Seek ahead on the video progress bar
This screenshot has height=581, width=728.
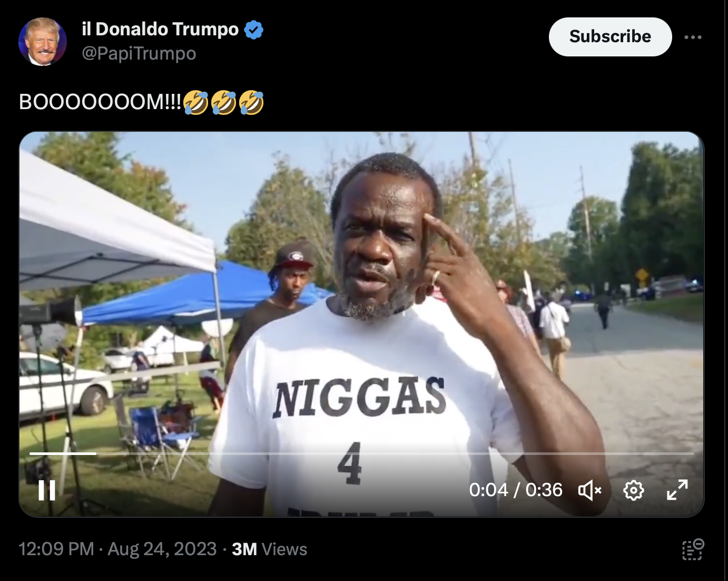click(395, 453)
